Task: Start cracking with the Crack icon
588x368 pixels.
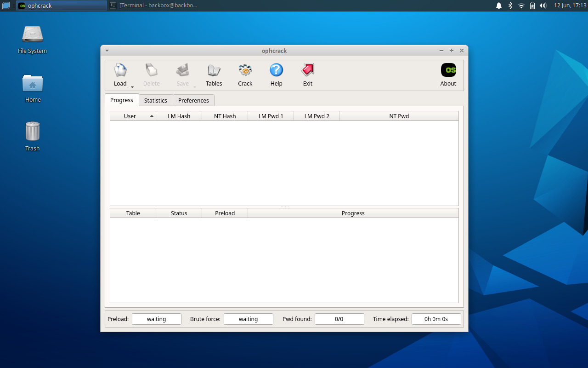Action: point(245,71)
